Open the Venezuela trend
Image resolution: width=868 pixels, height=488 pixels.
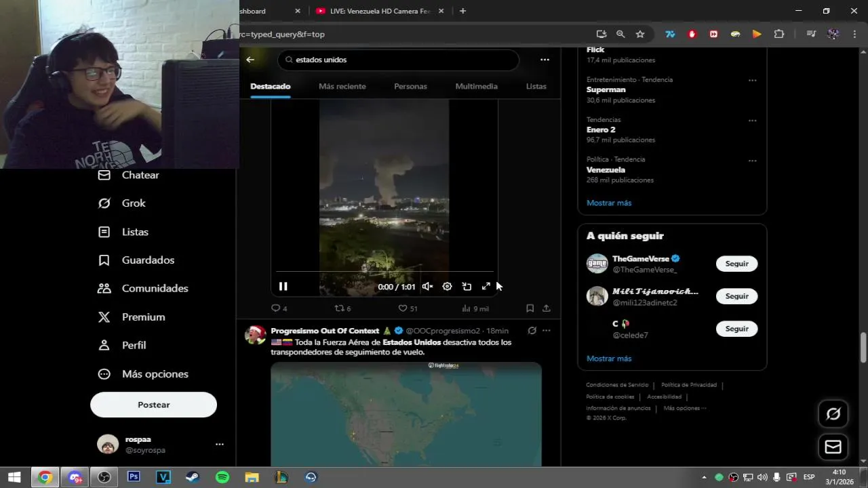tap(606, 169)
